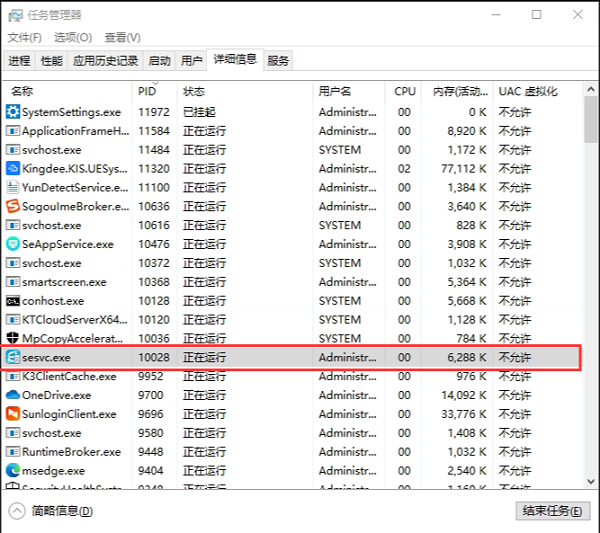Sort processes by 名称 column header

[x=22, y=91]
